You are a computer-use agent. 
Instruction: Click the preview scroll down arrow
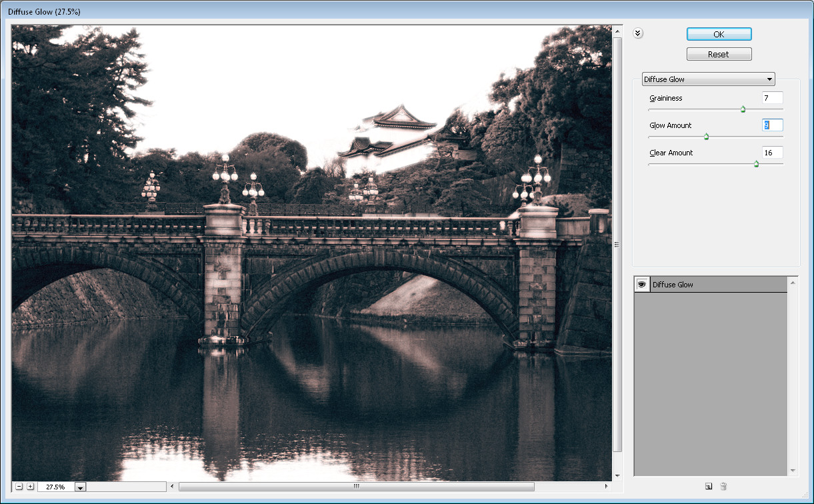[x=617, y=475]
